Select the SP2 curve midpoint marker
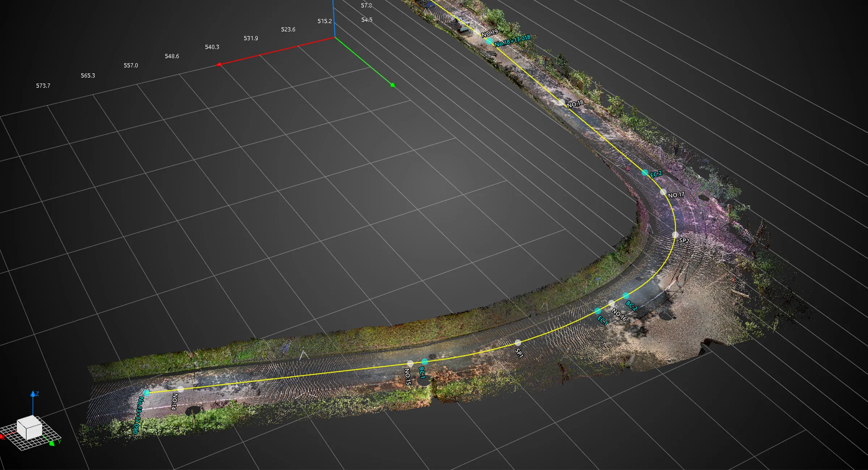The width and height of the screenshot is (868, 470). [x=675, y=235]
